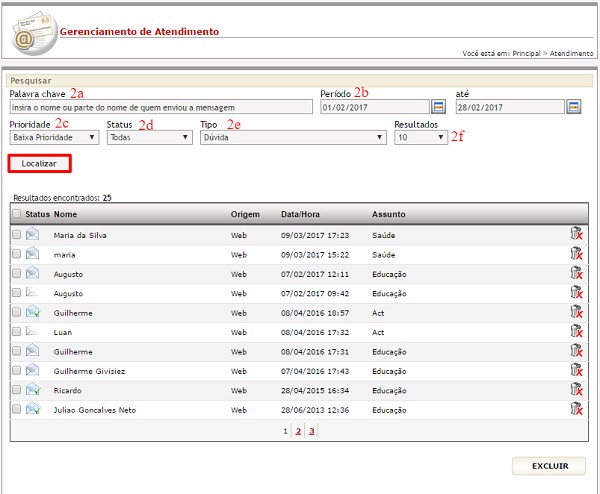Delete Augusto 09:42 message with trash icon
The width and height of the screenshot is (600, 494).
576,292
